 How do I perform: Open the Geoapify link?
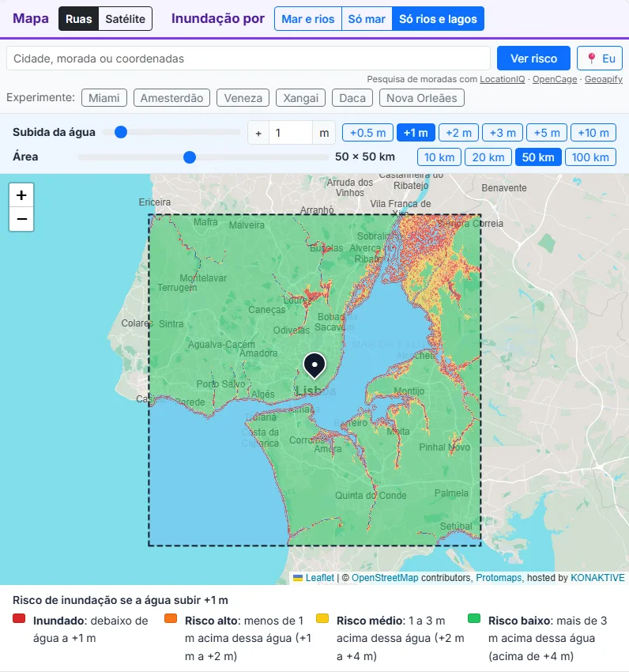tap(603, 79)
